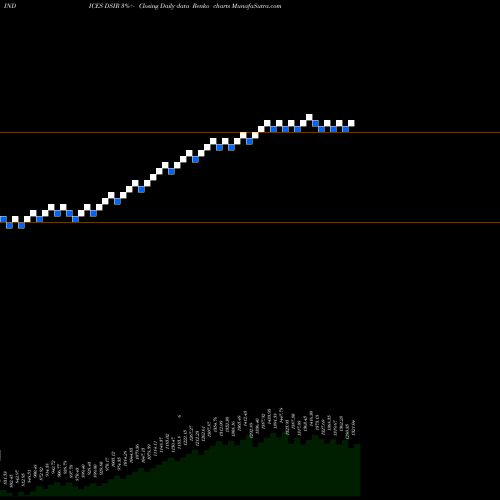Click the "Closing Daily data" header text
The height and width of the screenshot is (500, 500).
(164, 6)
